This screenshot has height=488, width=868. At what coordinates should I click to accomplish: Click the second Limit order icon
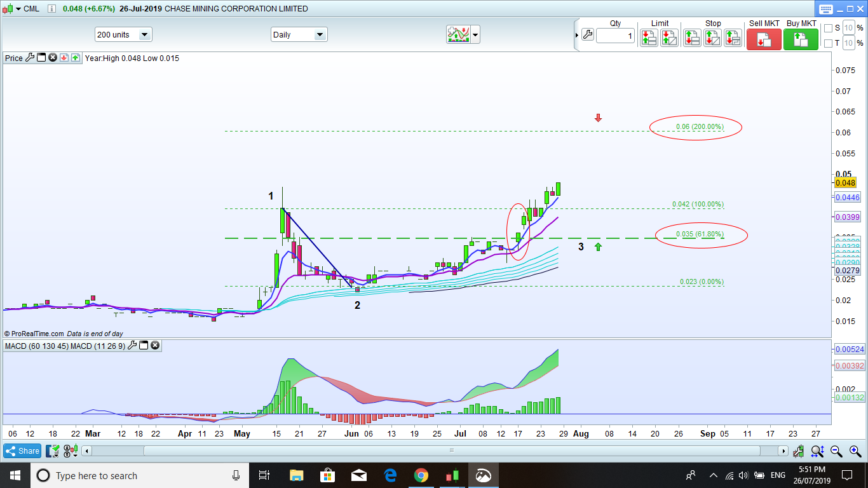click(669, 38)
